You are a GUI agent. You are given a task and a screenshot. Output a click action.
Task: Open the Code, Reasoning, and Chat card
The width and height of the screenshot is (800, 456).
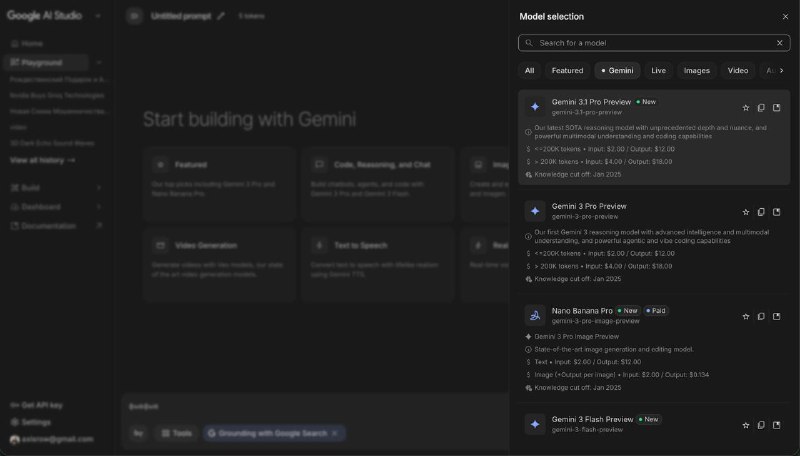378,184
